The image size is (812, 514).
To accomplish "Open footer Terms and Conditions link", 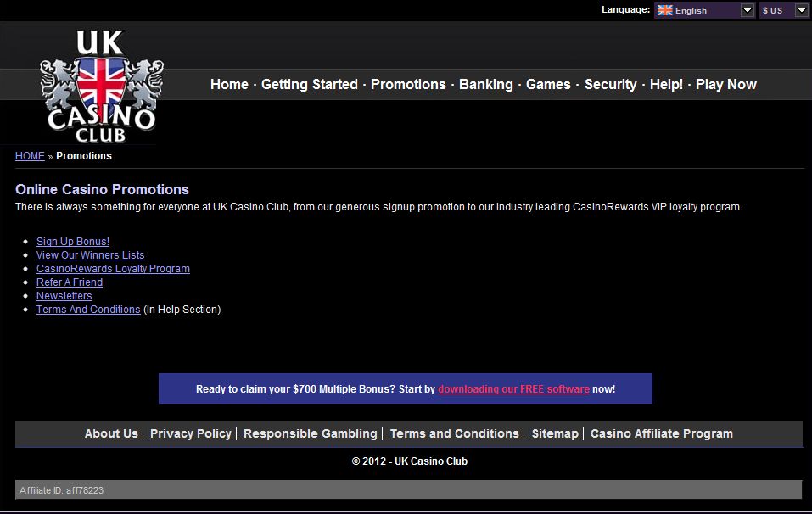I will pyautogui.click(x=454, y=433).
